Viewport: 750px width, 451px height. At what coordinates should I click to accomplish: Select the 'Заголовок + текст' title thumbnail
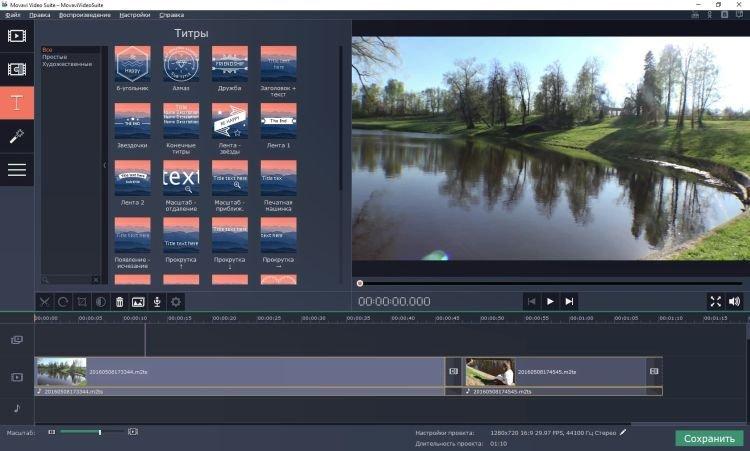click(278, 64)
